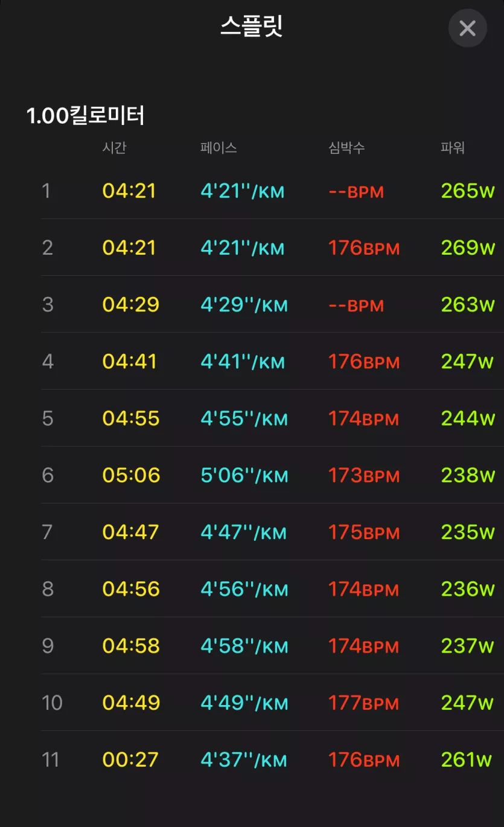Select the 심박수 column header
Viewport: 504px width, 827px height.
(x=346, y=148)
